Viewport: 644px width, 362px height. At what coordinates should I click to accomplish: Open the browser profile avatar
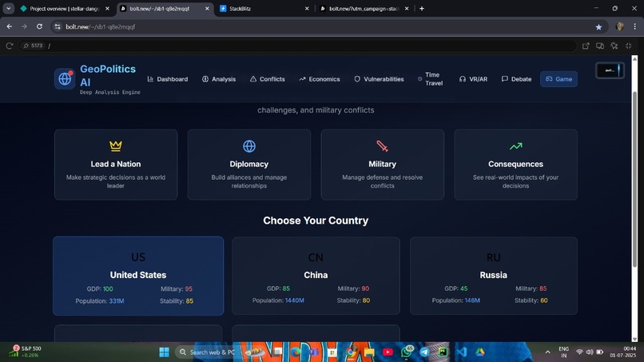point(620,26)
